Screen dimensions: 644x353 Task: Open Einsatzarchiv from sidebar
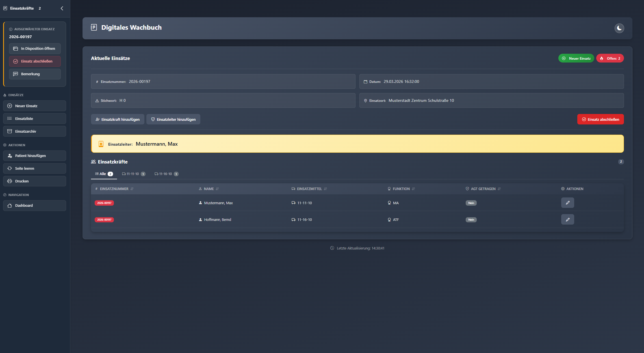[34, 131]
